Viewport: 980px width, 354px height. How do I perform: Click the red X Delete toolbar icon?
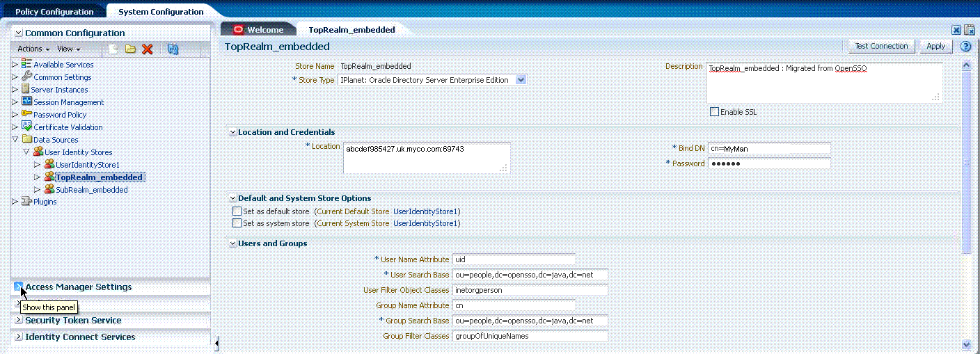(148, 49)
